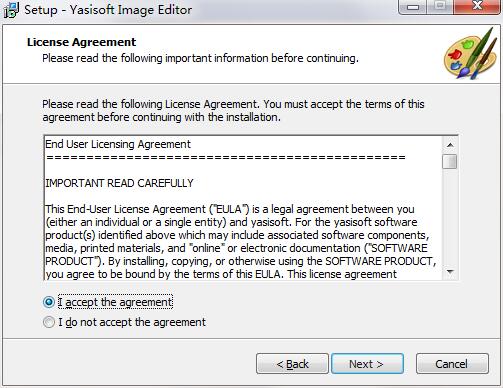Click the setup installer icon in title bar
The height and width of the screenshot is (388, 503).
pos(11,10)
